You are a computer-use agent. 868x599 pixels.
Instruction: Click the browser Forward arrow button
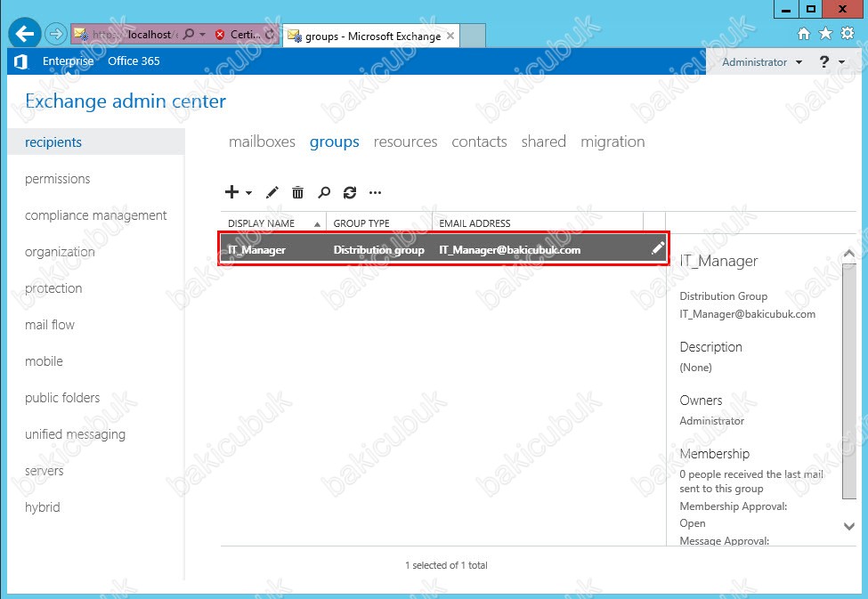pos(55,35)
